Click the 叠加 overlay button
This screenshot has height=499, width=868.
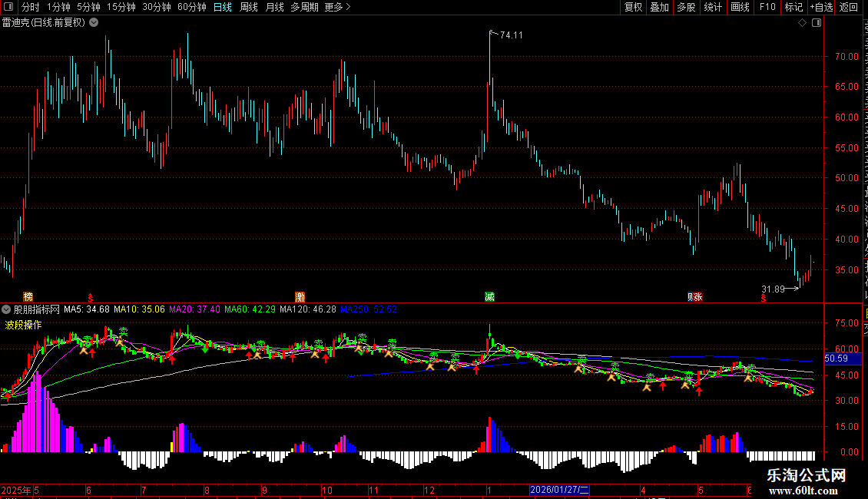pos(659,7)
